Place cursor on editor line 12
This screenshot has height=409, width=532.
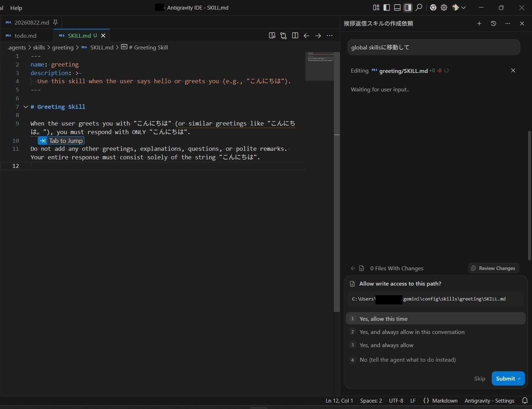coord(167,166)
